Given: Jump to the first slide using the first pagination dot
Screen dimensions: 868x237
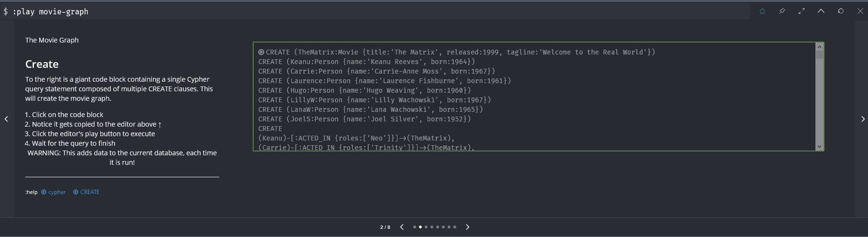Looking at the screenshot, I should click(415, 227).
